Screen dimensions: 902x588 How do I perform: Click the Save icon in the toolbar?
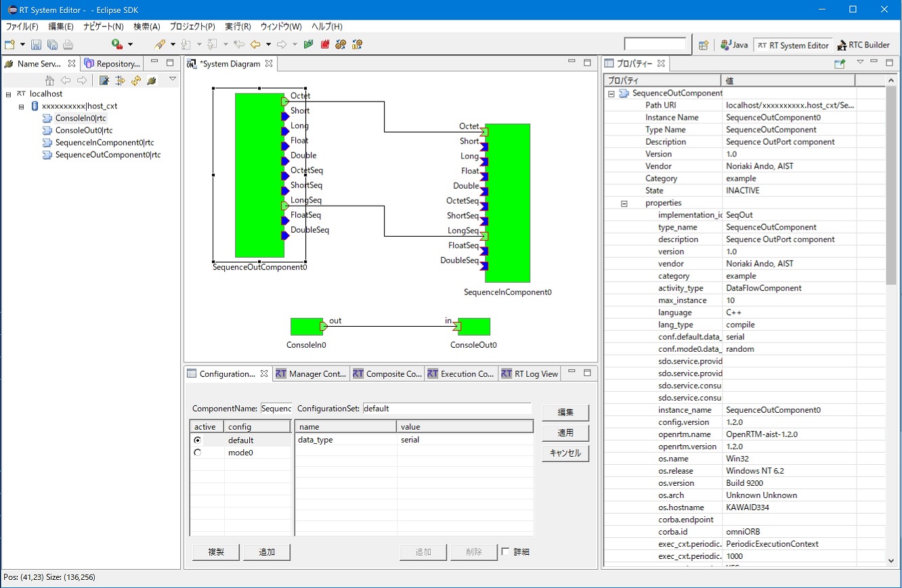[x=36, y=45]
